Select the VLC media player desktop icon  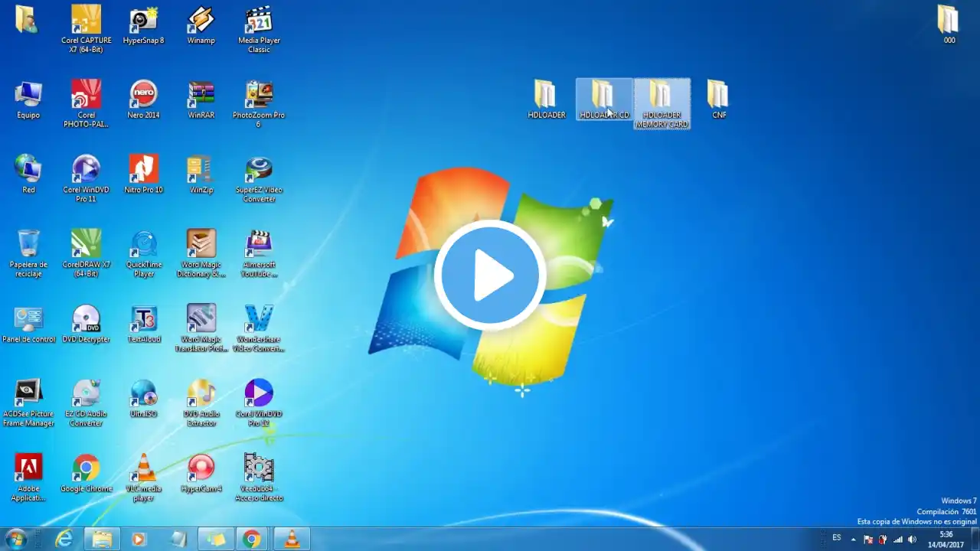pos(143,478)
